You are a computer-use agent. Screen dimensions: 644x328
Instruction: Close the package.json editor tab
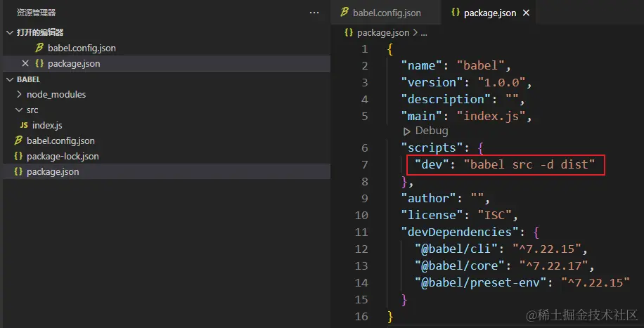(x=526, y=13)
